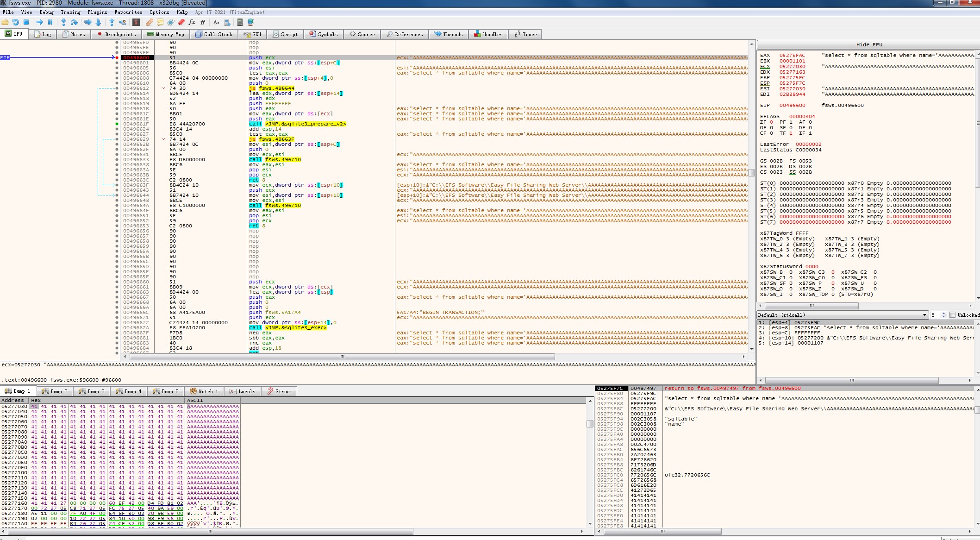980x540 pixels.
Task: Open the Variables hash icon
Action: point(203,22)
